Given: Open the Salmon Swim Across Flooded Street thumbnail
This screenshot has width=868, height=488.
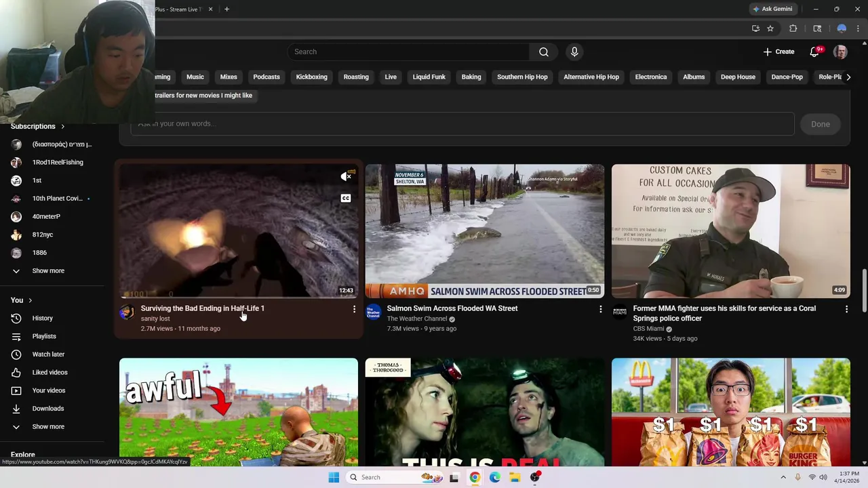Looking at the screenshot, I should [x=485, y=231].
